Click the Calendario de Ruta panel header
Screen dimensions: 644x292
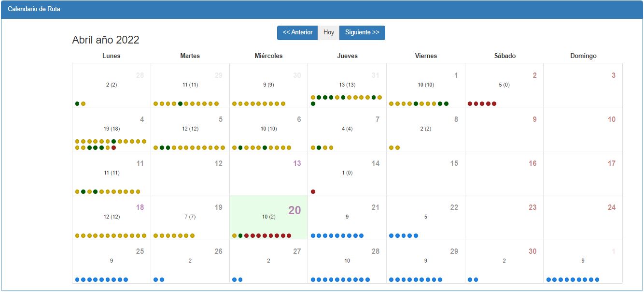coord(34,9)
